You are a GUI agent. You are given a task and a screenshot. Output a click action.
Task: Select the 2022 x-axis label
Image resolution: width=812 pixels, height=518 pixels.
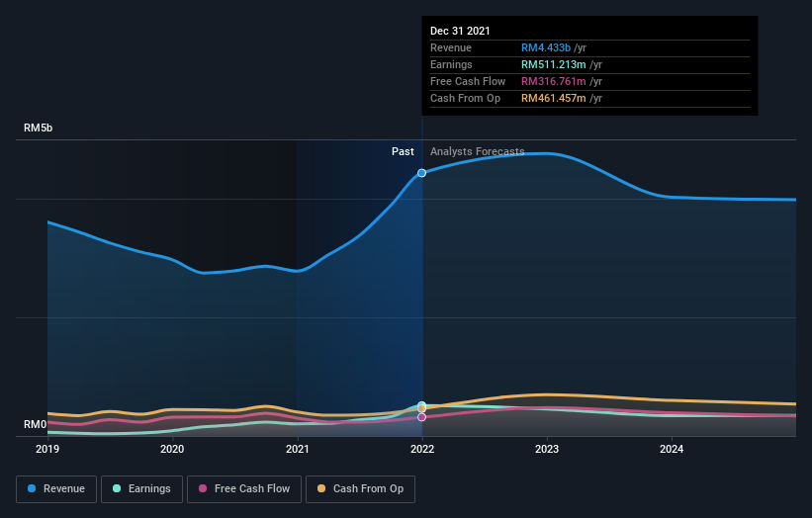click(x=422, y=449)
